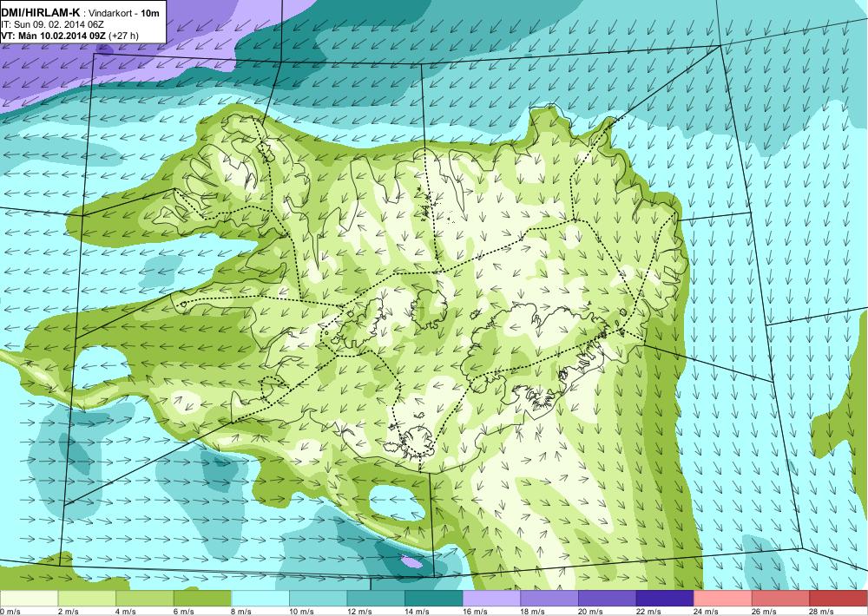This screenshot has width=868, height=616.
Task: Click the lavender 16–18 m/s legend swatch
Action: (491, 599)
